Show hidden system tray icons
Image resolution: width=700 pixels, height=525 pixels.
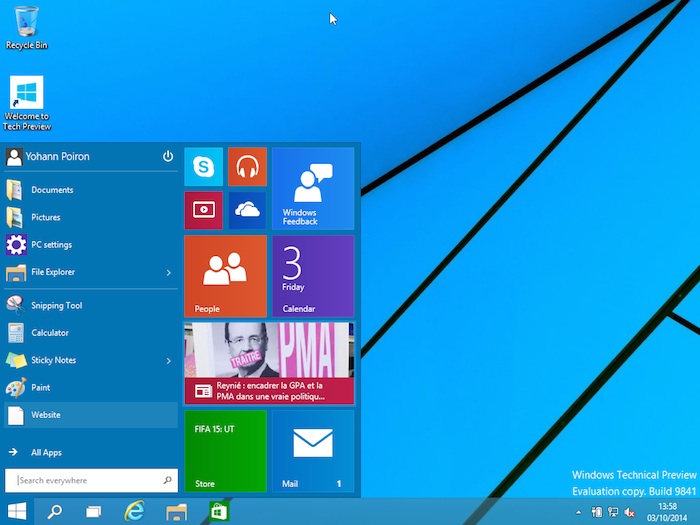(578, 512)
